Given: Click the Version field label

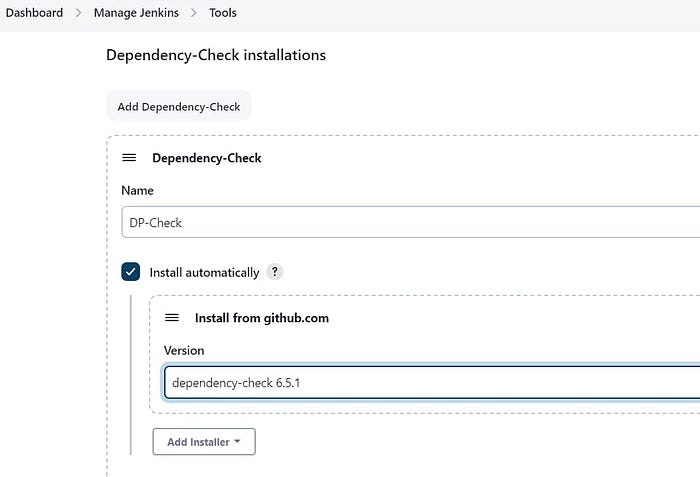Looking at the screenshot, I should tap(184, 351).
